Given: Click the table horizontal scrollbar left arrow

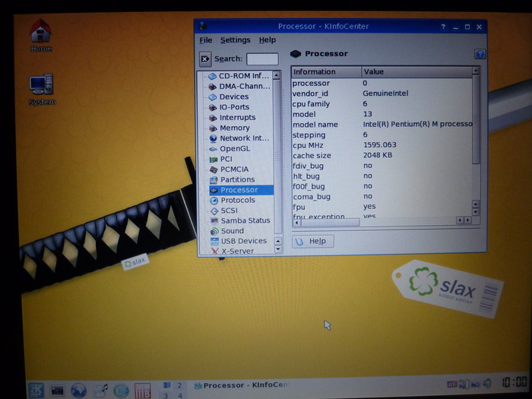Looking at the screenshot, I should pos(296,223).
